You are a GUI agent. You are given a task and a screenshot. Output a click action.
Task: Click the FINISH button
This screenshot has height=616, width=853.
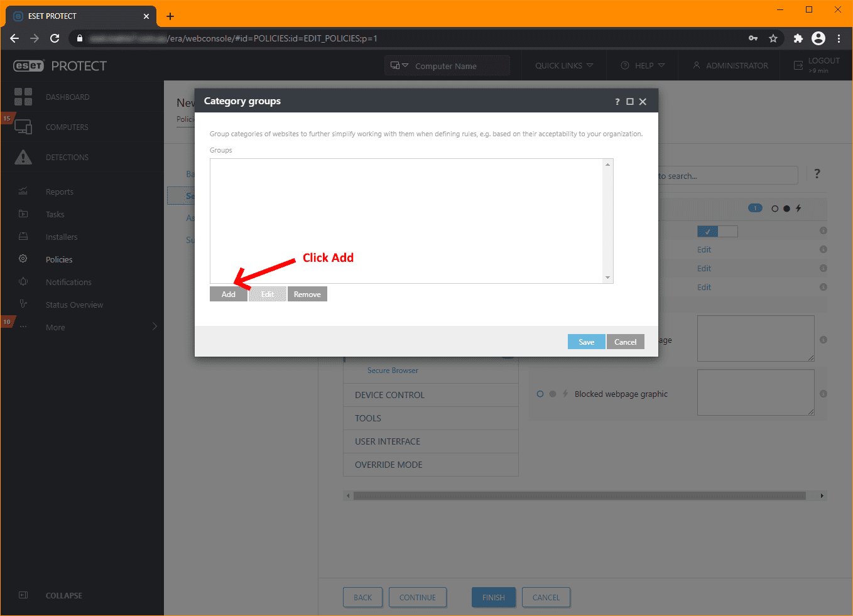494,597
